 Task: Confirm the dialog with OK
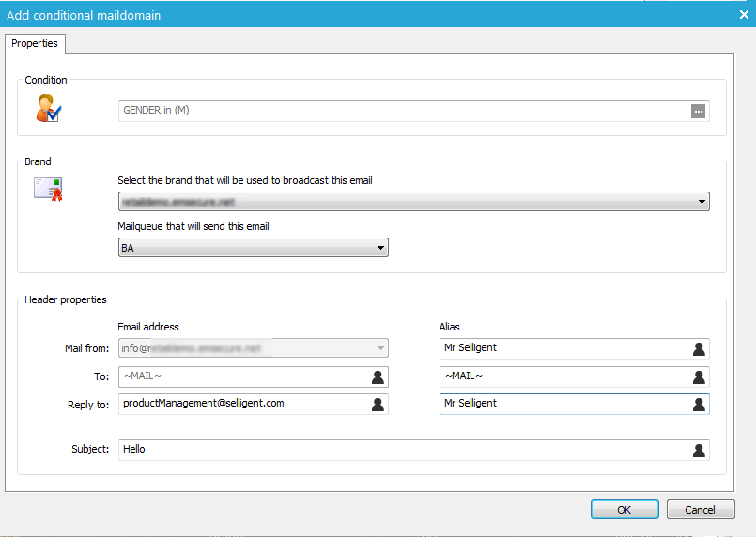[x=625, y=510]
